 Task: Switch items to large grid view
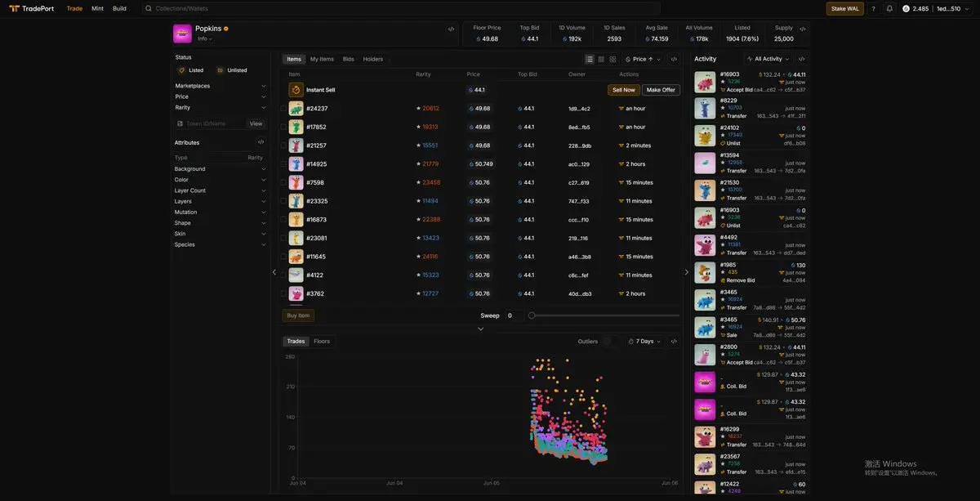click(x=612, y=59)
